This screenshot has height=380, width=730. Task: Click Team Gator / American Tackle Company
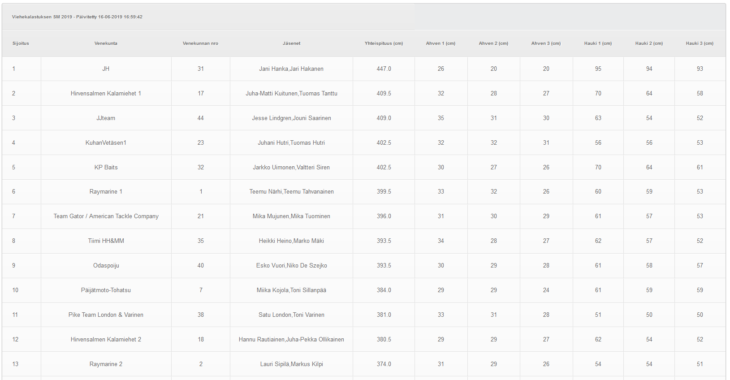coord(106,216)
